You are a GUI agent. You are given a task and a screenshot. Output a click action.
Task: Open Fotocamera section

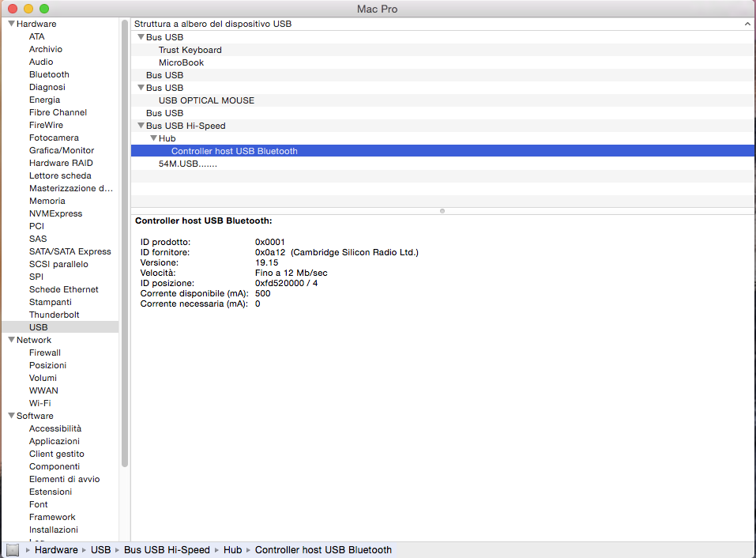point(54,138)
